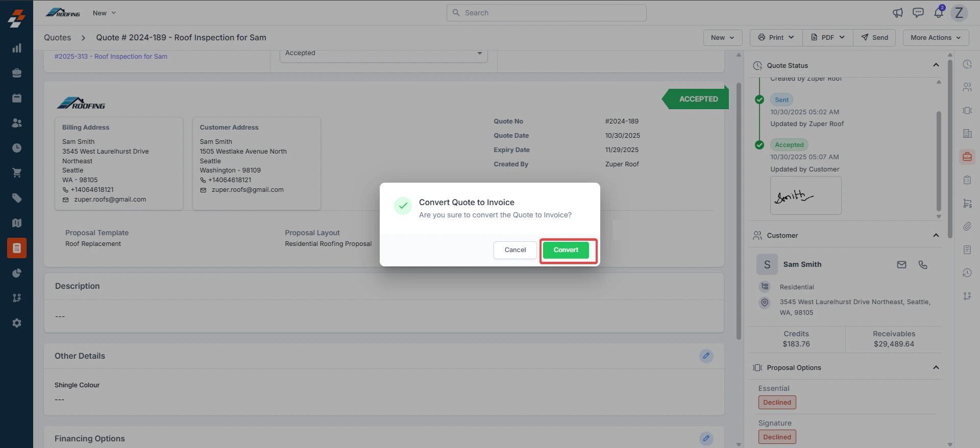Open the price tag sidebar icon
The height and width of the screenshot is (448, 980).
coord(17,198)
